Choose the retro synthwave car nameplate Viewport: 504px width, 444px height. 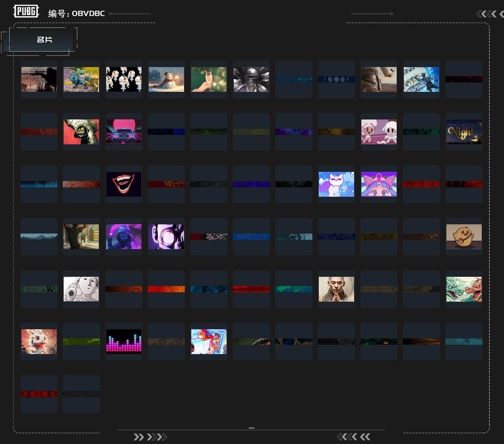click(124, 132)
